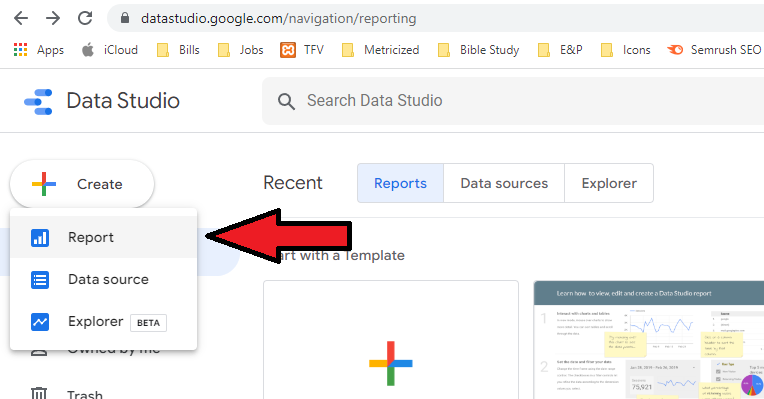Reload the page with refresh icon
764x399 pixels.
click(85, 19)
